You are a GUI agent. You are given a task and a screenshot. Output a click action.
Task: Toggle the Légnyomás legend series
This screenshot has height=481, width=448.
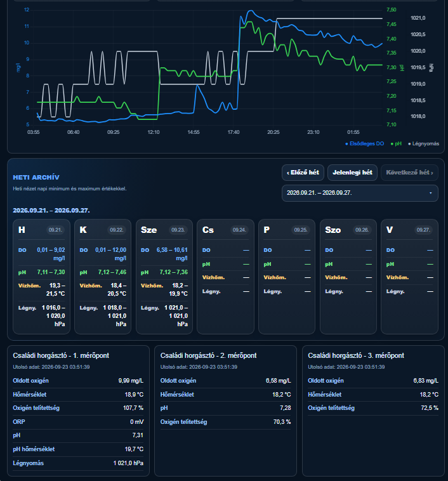pos(423,143)
